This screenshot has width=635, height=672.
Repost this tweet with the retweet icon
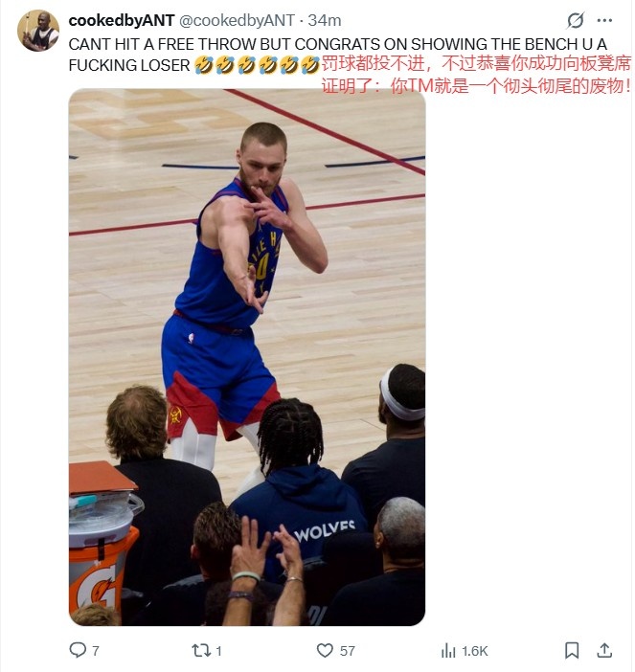pyautogui.click(x=201, y=651)
